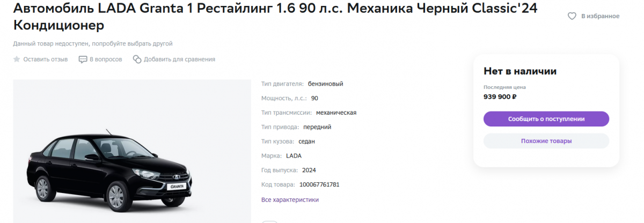Image resolution: width=644 pixels, height=223 pixels.
Task: Click the star icon for leaving a review
Action: click(x=17, y=59)
